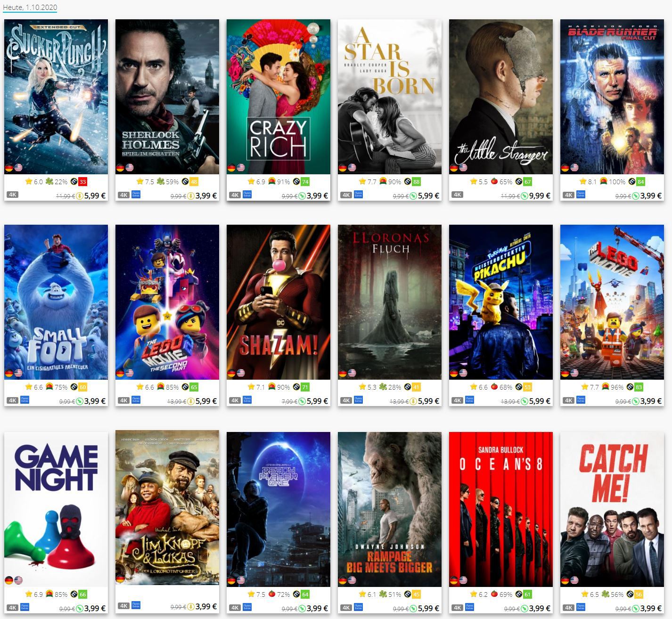Click the iTunes Extras badge under Sherlock Holmes
The image size is (672, 619).
[136, 194]
